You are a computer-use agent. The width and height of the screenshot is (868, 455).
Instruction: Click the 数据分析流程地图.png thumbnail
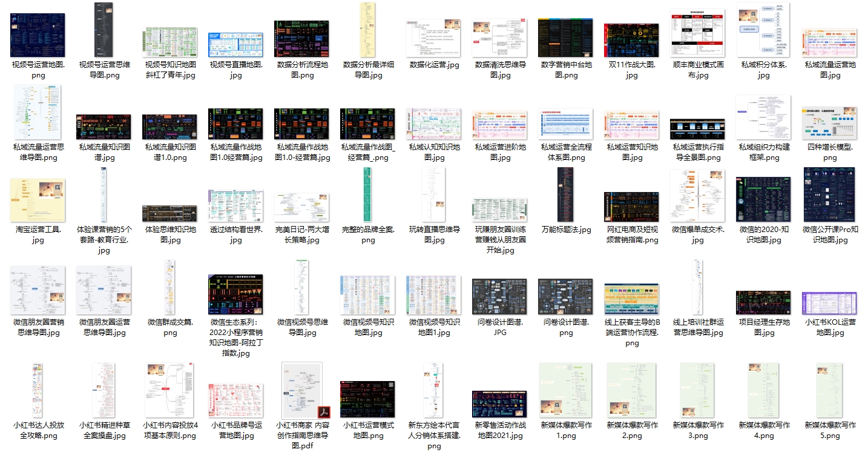click(301, 39)
